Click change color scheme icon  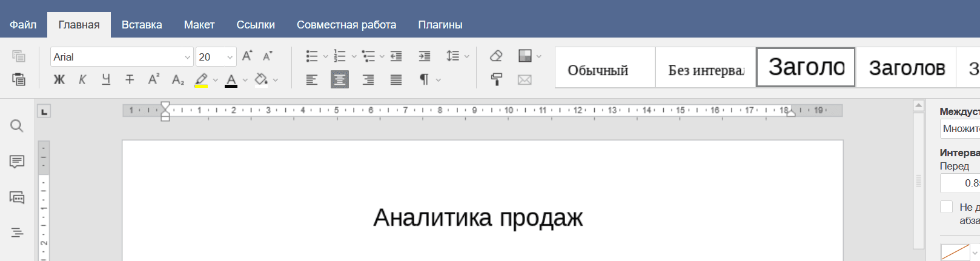[525, 56]
